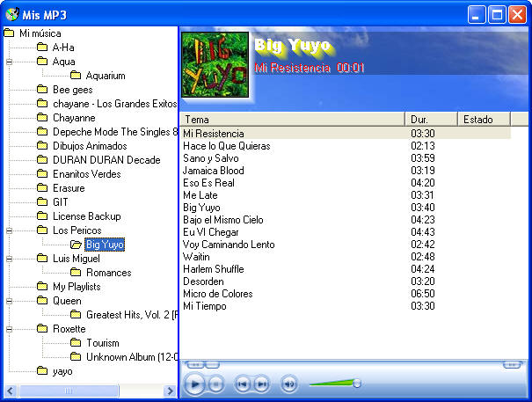The image size is (532, 402).
Task: Collapse the Queen tree node
Action: (x=9, y=301)
